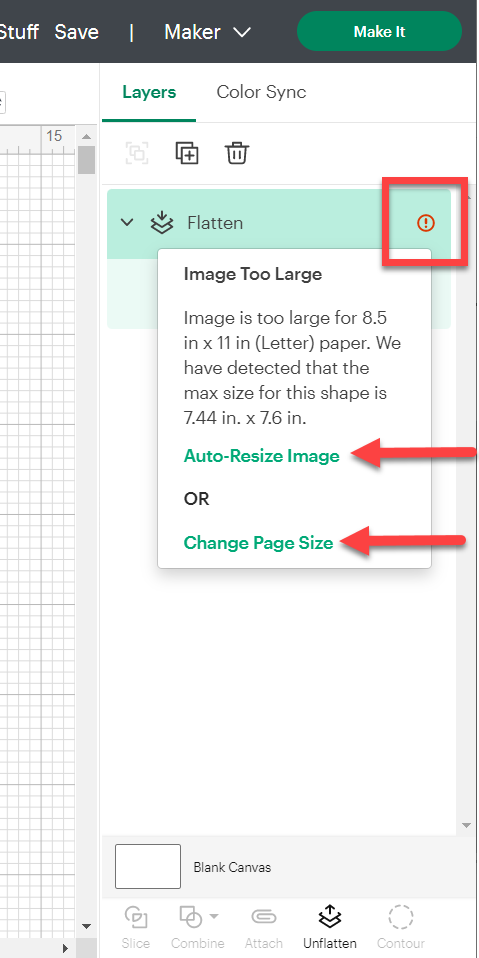Viewport: 479px width, 958px height.
Task: Click the canvas vertical scrollbar down arrow
Action: pos(86,926)
